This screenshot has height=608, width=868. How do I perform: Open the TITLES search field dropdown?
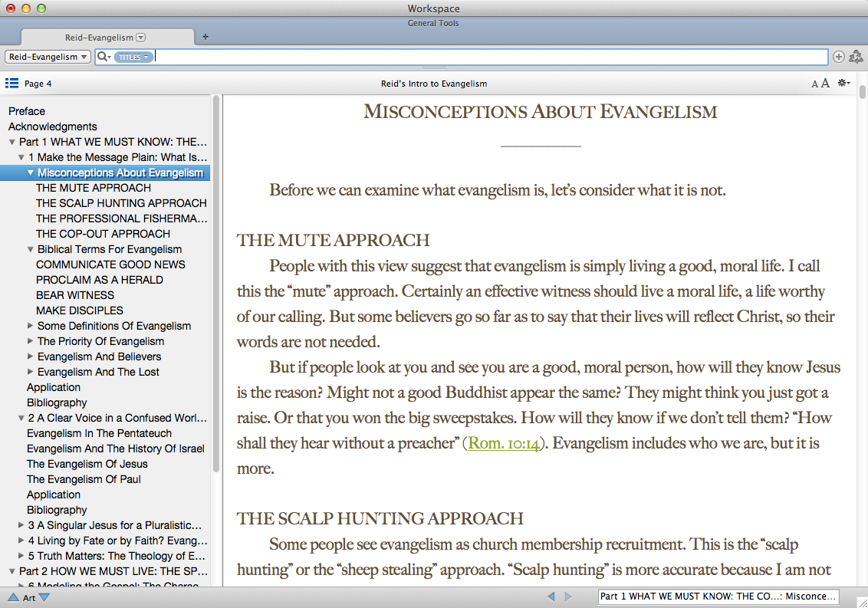click(133, 57)
